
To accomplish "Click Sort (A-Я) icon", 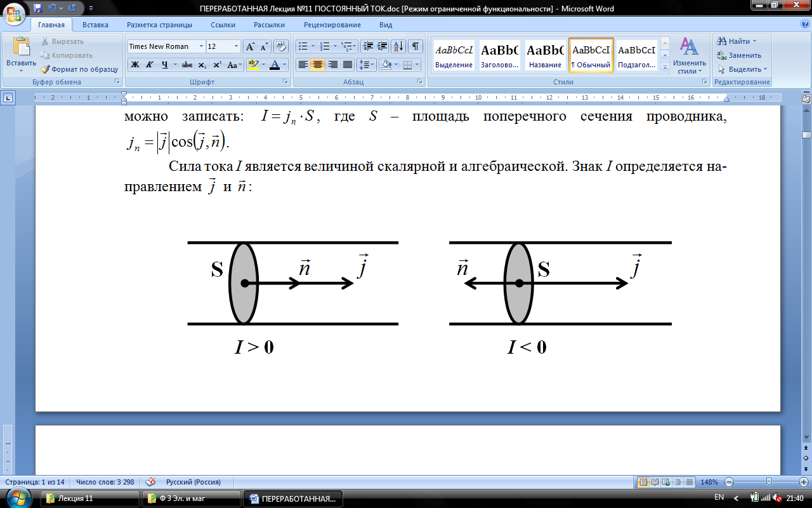I will (398, 46).
